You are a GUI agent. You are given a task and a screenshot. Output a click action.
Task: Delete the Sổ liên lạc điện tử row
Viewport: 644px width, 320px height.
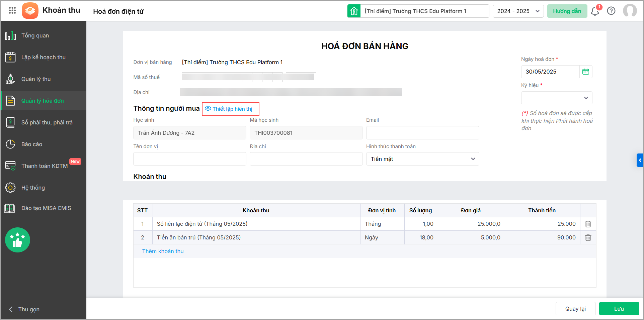pyautogui.click(x=588, y=224)
